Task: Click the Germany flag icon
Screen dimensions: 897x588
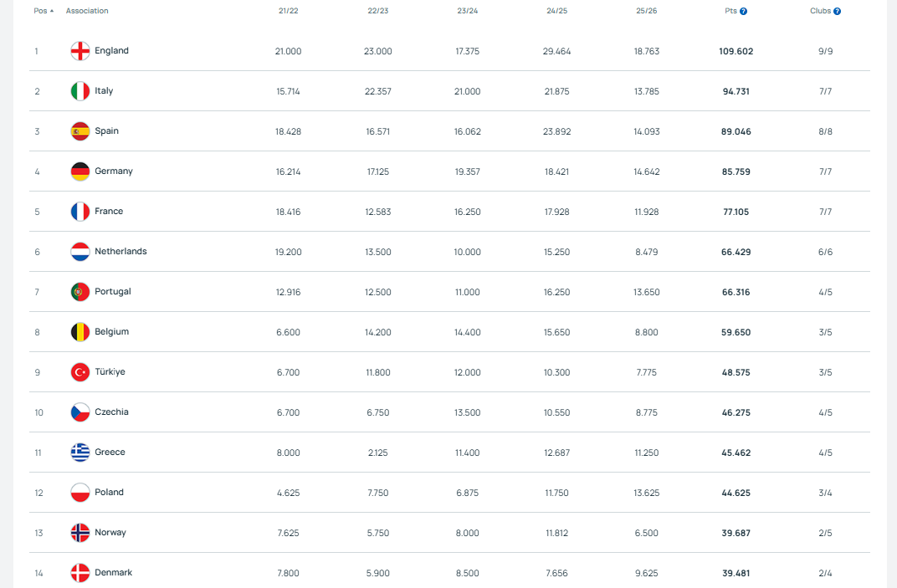Action: click(79, 171)
